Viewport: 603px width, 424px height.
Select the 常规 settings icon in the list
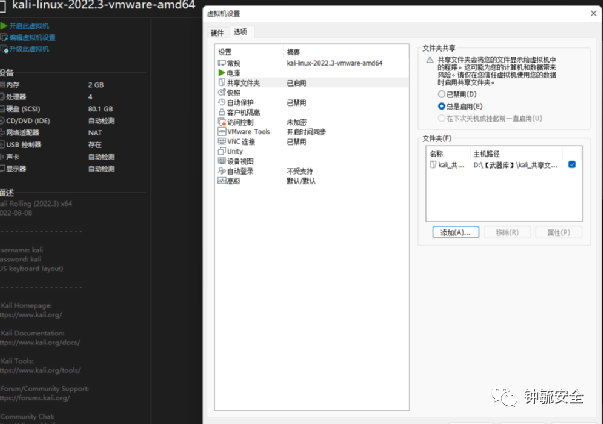coord(222,63)
